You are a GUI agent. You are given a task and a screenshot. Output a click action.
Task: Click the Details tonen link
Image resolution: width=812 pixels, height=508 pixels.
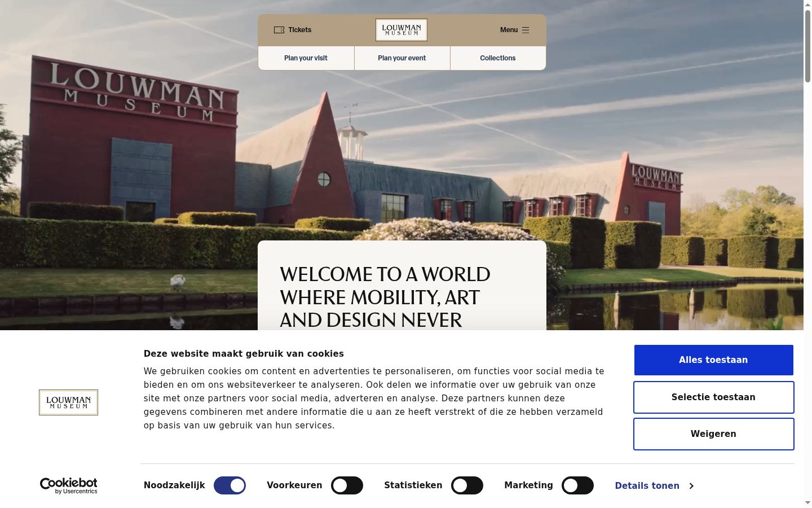pyautogui.click(x=647, y=486)
